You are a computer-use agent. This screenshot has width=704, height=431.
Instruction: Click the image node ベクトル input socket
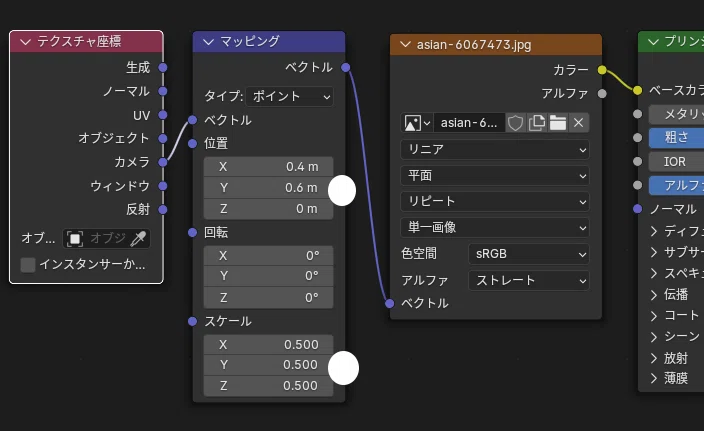390,303
